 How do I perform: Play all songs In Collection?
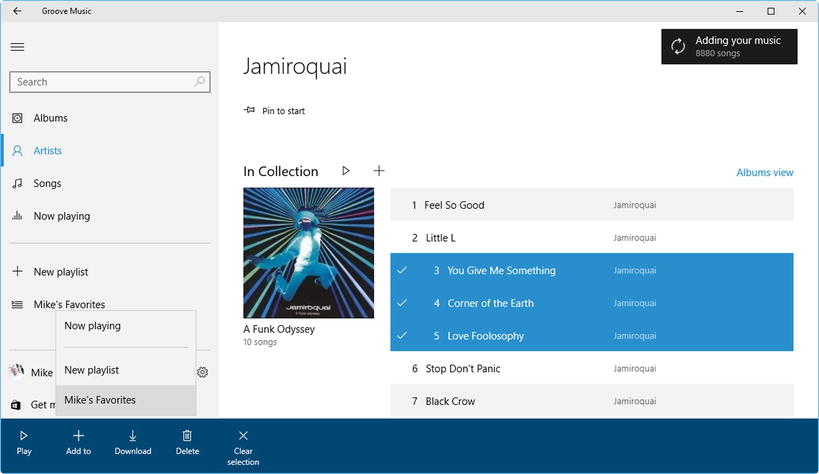346,171
